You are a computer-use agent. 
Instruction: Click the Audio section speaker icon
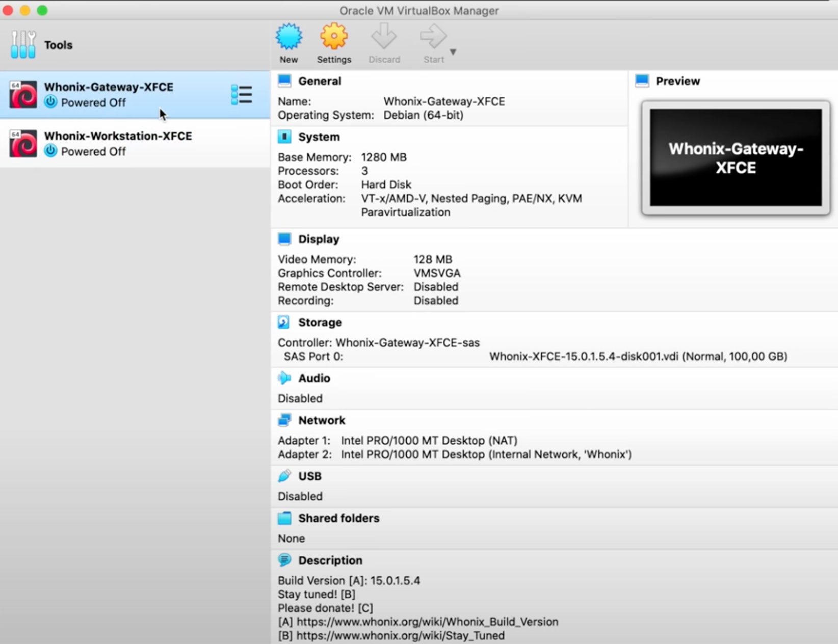(284, 378)
